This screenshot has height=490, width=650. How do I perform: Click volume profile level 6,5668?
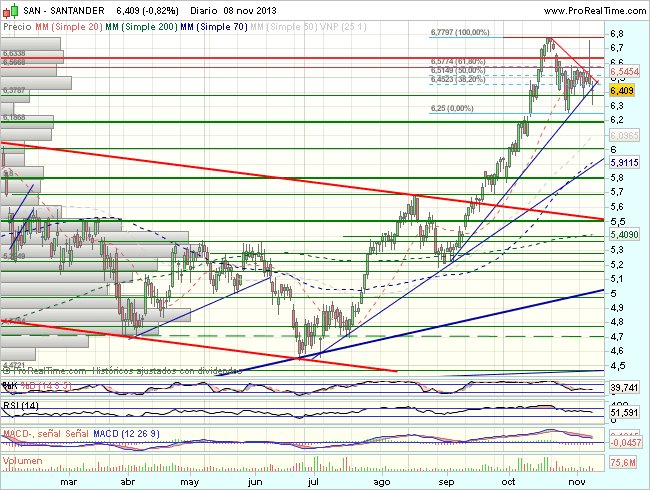14,62
